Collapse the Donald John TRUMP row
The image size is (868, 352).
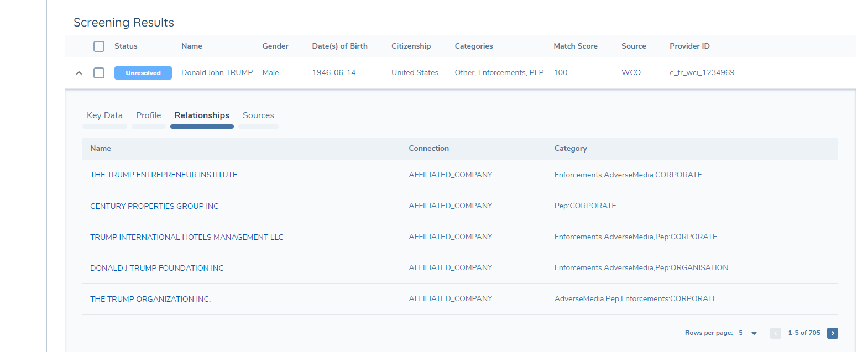[x=79, y=73]
